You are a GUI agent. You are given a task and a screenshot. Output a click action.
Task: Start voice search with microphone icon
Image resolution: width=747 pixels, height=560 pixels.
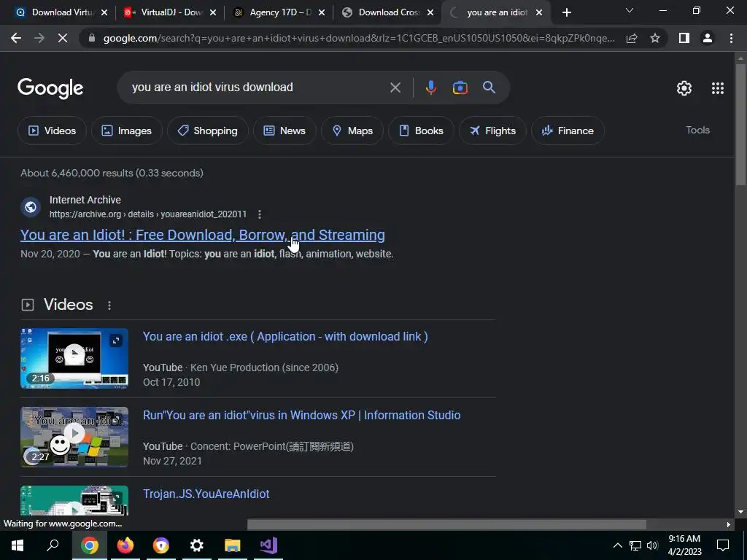click(x=430, y=87)
